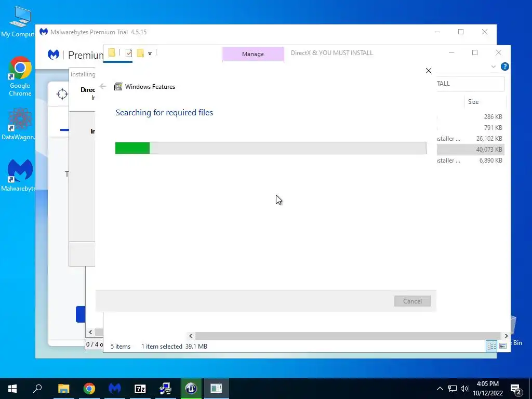Screen dimensions: 532x399
Task: Open Explorer help with the question mark icon
Action: pyautogui.click(x=504, y=66)
